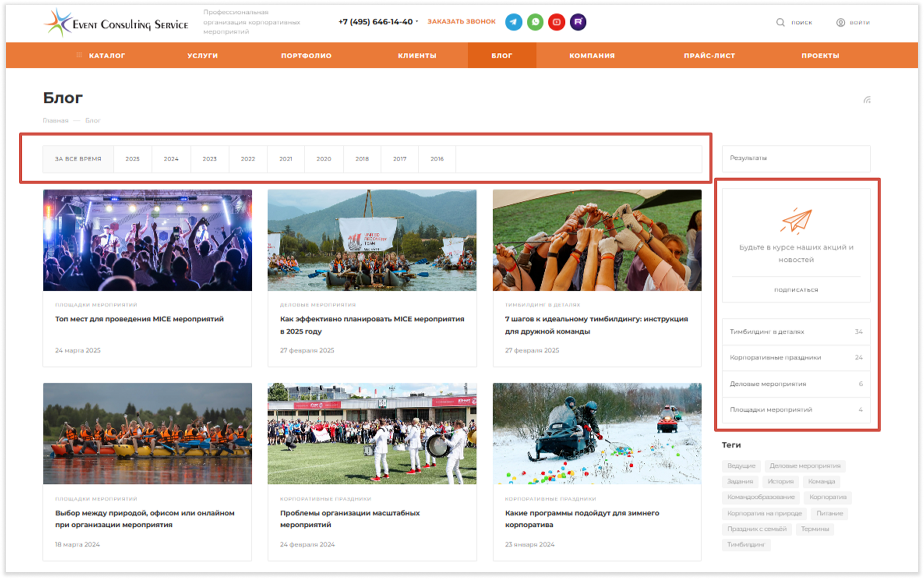Expand the phone number dropdown arrow
The image size is (924, 579).
(417, 21)
